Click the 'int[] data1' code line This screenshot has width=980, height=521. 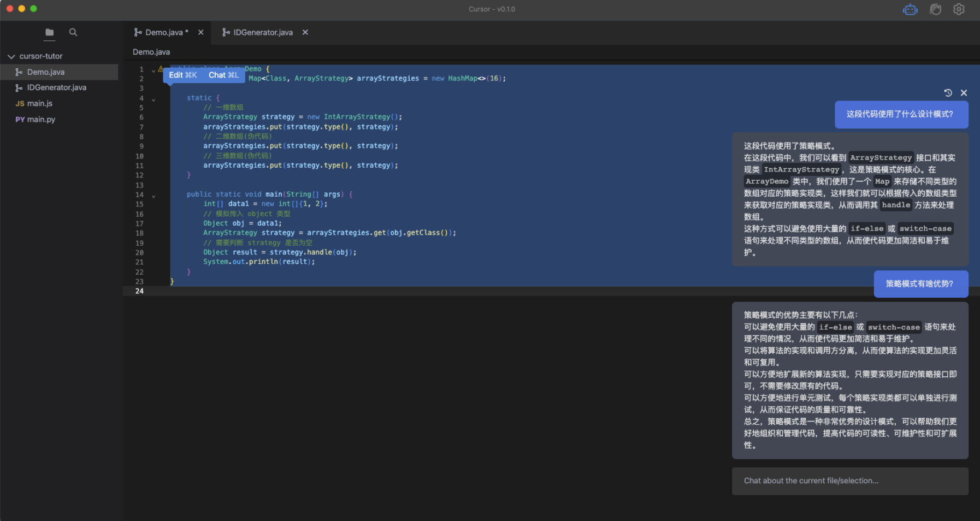click(x=265, y=204)
